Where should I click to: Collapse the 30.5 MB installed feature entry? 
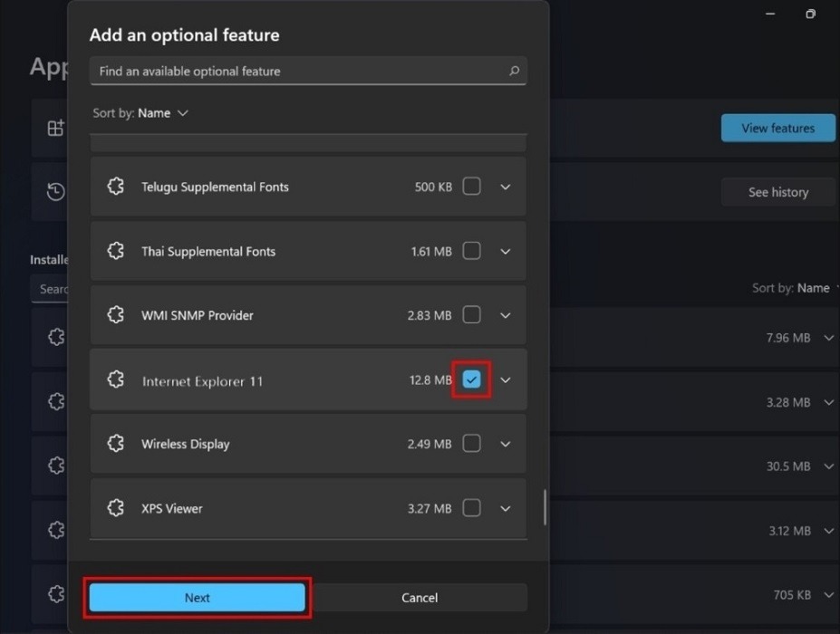pyautogui.click(x=827, y=466)
